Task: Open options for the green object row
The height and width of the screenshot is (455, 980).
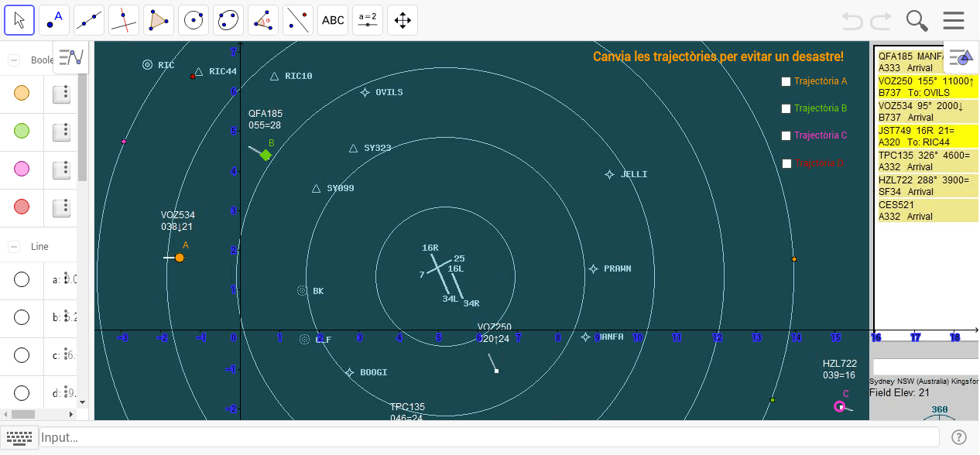Action: pyautogui.click(x=62, y=132)
